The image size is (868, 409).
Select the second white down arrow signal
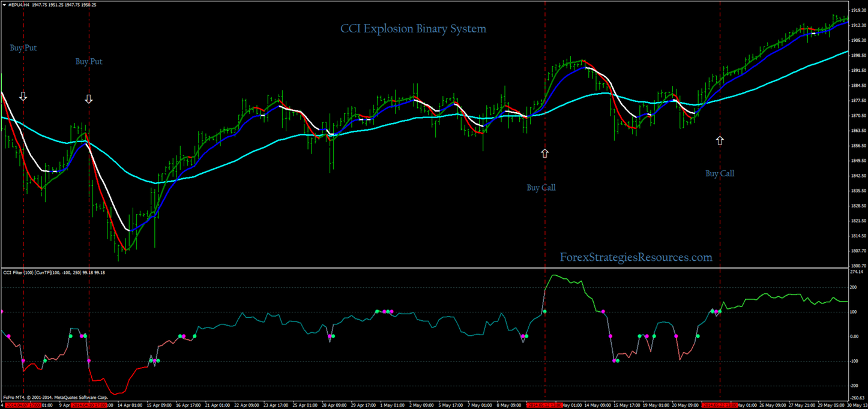point(89,99)
